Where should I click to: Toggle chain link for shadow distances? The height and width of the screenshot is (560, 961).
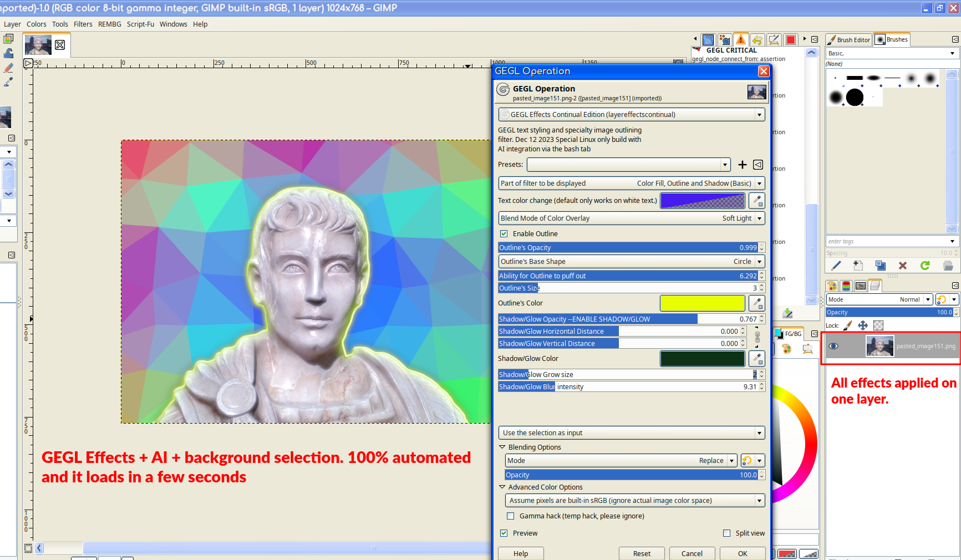pyautogui.click(x=757, y=337)
